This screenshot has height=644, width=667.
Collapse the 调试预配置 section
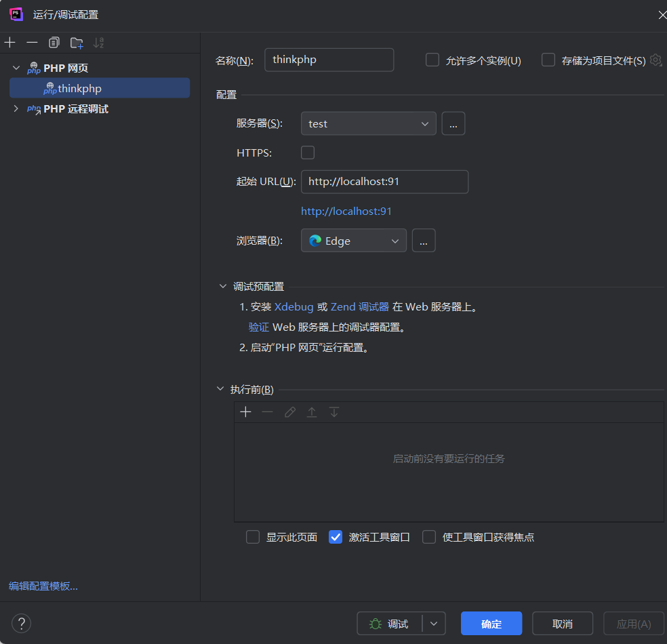[x=222, y=287]
